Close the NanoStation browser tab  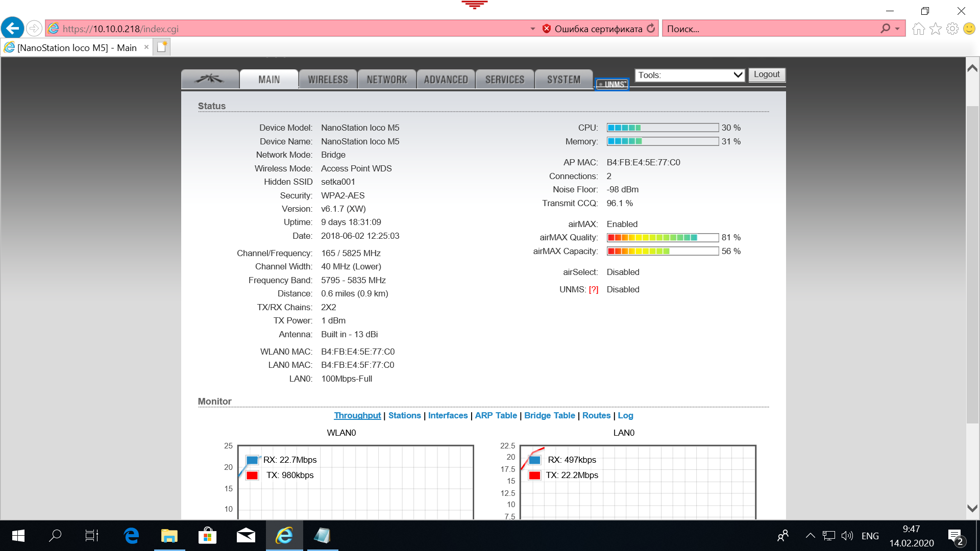[146, 47]
